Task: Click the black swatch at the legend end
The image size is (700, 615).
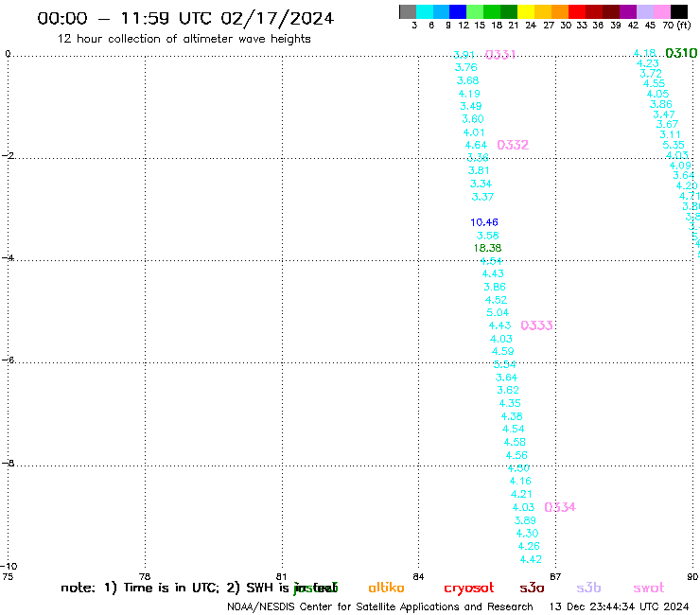Action: (679, 11)
